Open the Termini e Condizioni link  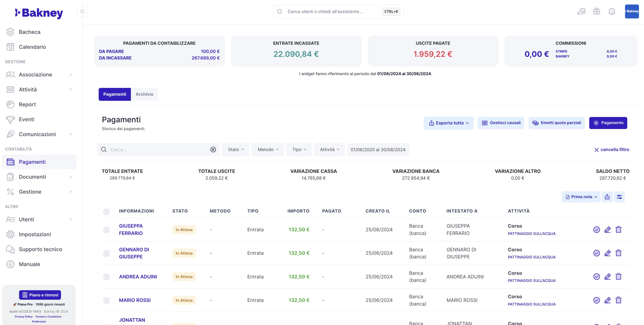48,316
